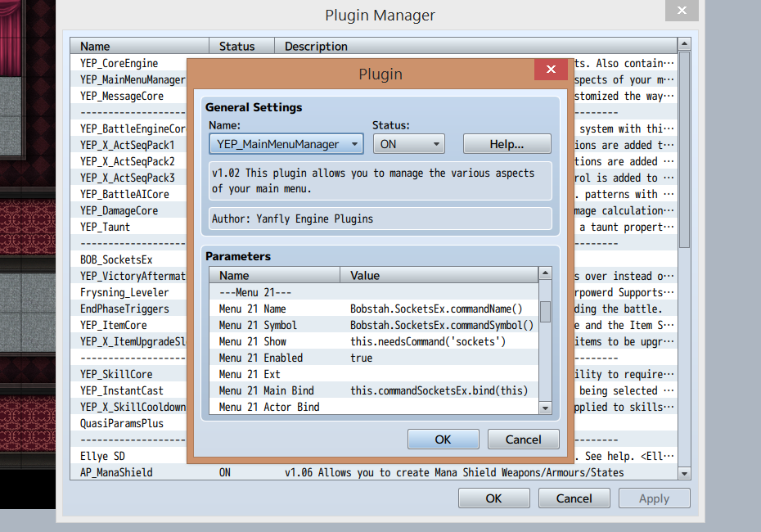Select QuasiParamsPlus in plugin list
The image size is (761, 532).
(x=122, y=423)
